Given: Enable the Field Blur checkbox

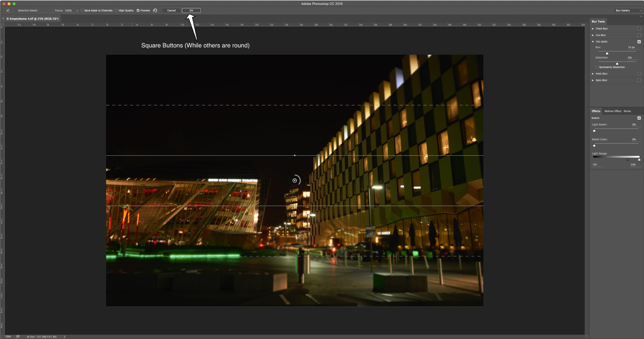Looking at the screenshot, I should [639, 29].
